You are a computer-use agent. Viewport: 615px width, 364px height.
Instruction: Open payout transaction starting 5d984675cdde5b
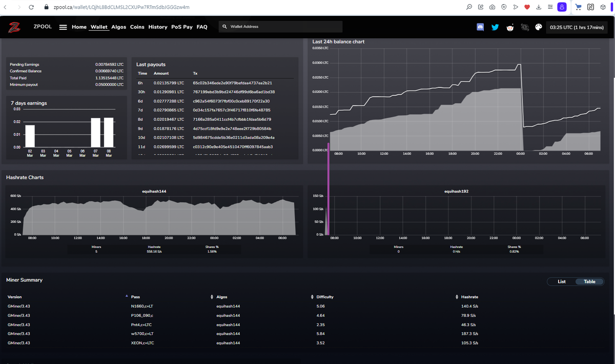point(234,138)
